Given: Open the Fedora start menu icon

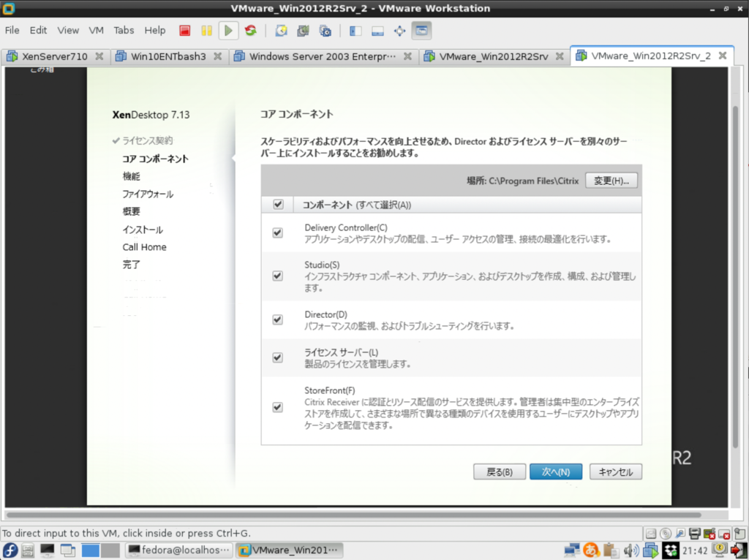Looking at the screenshot, I should click(x=10, y=550).
